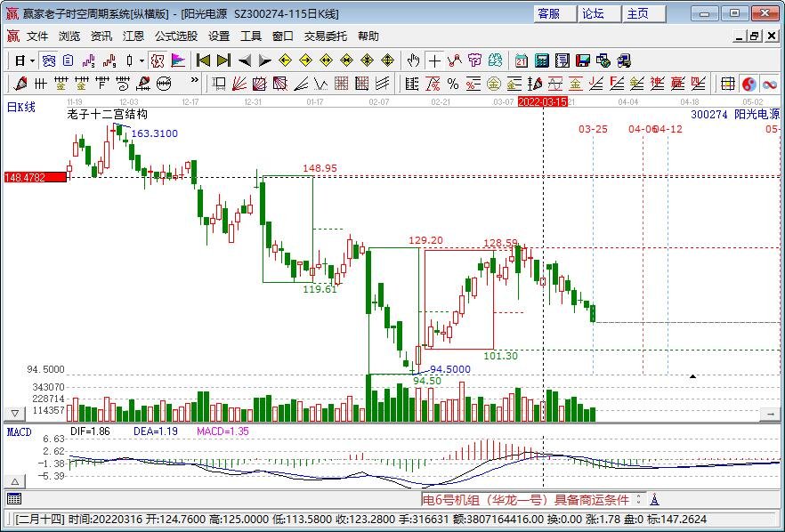Open the notepad list icon
Viewport: 785px width, 532px height.
coord(562,61)
